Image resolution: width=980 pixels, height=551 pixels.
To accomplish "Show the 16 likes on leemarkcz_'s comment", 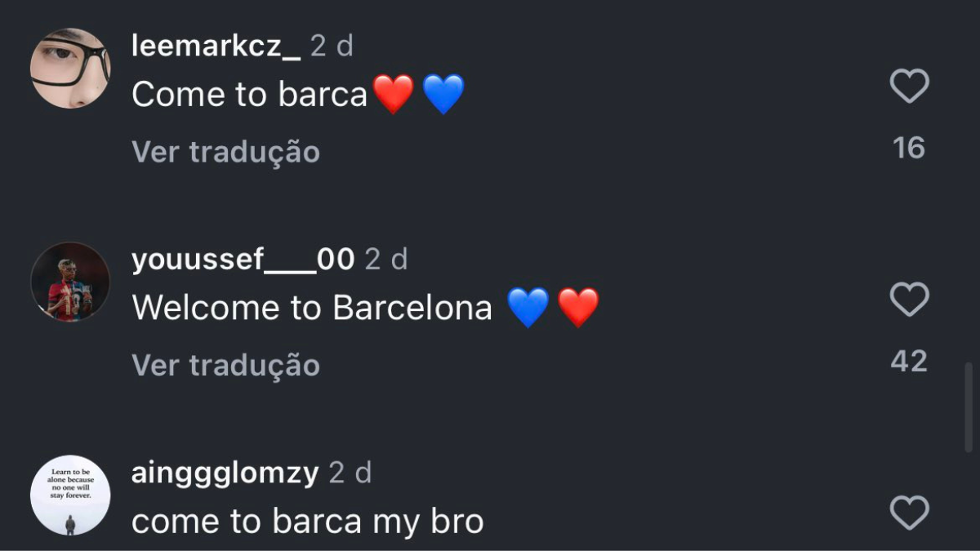I will [909, 148].
